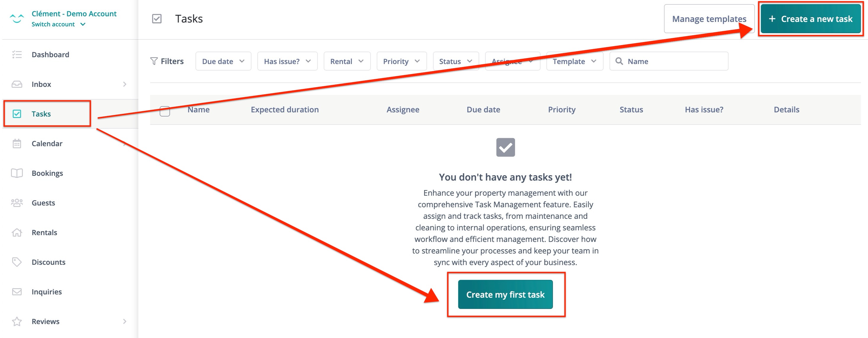
Task: Click the Guests people icon
Action: click(17, 203)
